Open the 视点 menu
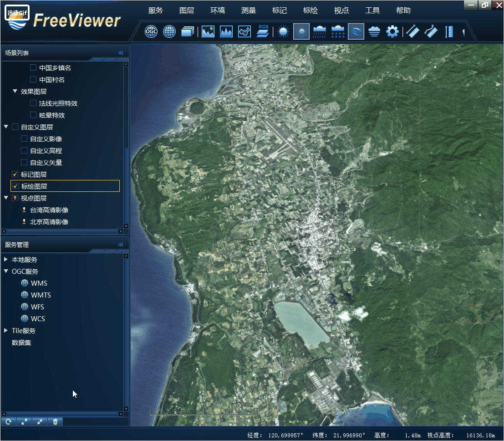Image resolution: width=504 pixels, height=441 pixels. 341,10
